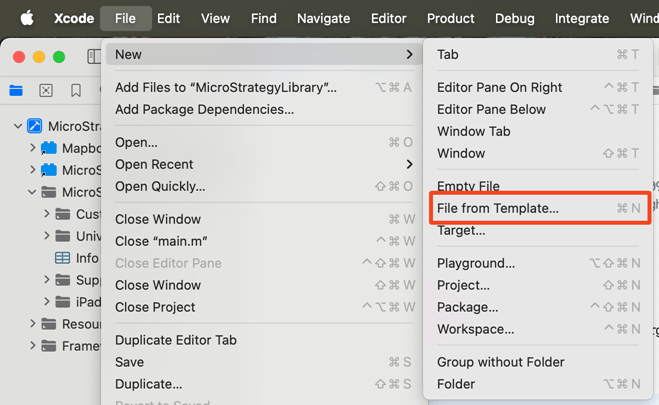Select the Project navigator folder icon
Image resolution: width=659 pixels, height=405 pixels.
(x=16, y=90)
